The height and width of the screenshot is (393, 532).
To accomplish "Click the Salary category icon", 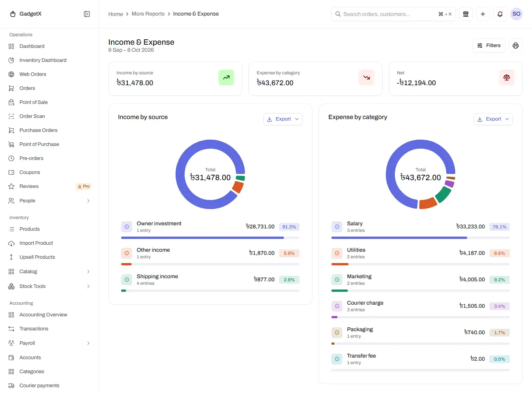I will point(337,226).
